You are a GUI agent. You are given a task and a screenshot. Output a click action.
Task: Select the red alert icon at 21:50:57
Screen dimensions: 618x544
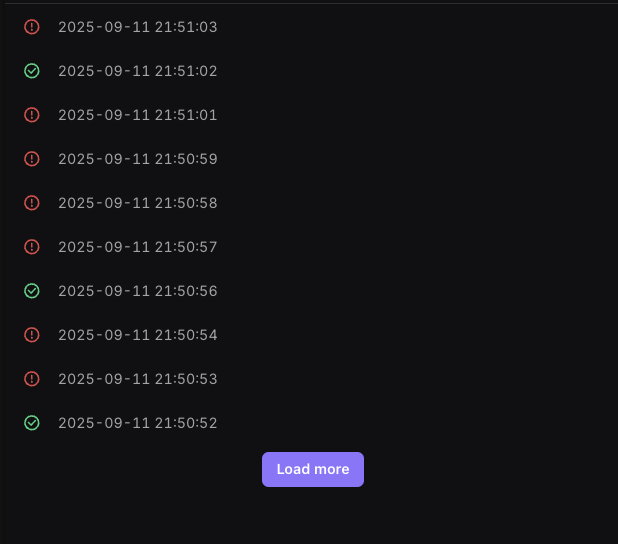tap(32, 247)
